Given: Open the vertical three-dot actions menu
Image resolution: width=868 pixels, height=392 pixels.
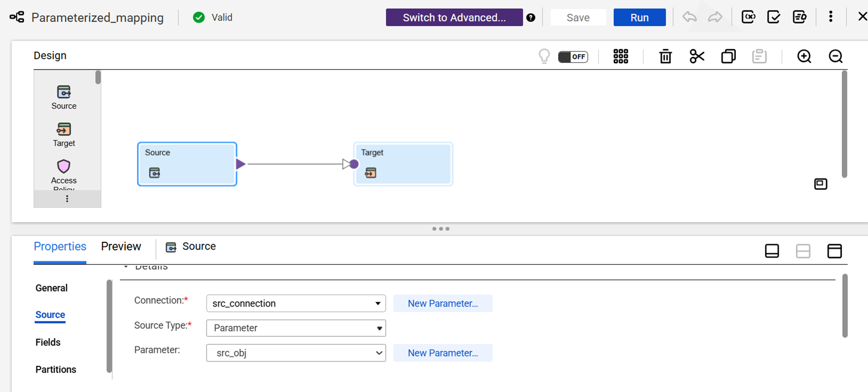Looking at the screenshot, I should 831,16.
